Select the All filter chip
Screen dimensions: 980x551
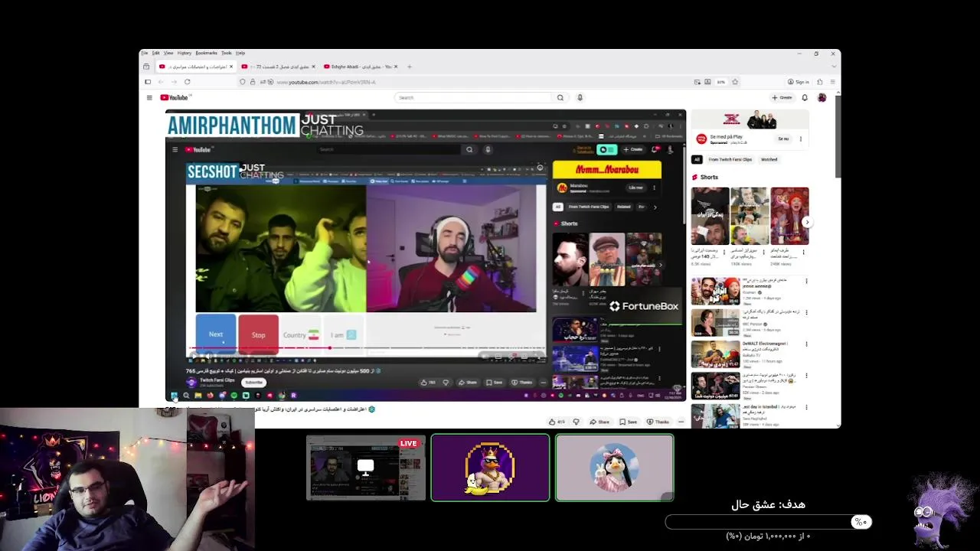click(x=697, y=159)
